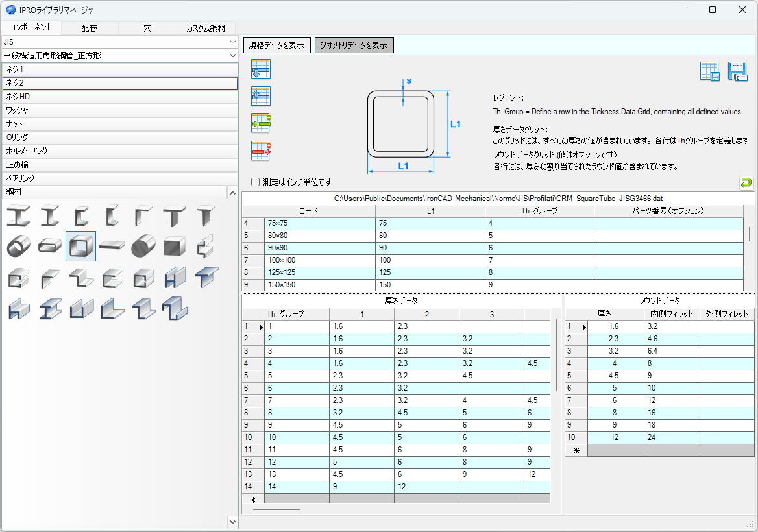The width and height of the screenshot is (758, 532).
Task: Select the blue upright H-shaped profile icon
Action: [175, 278]
